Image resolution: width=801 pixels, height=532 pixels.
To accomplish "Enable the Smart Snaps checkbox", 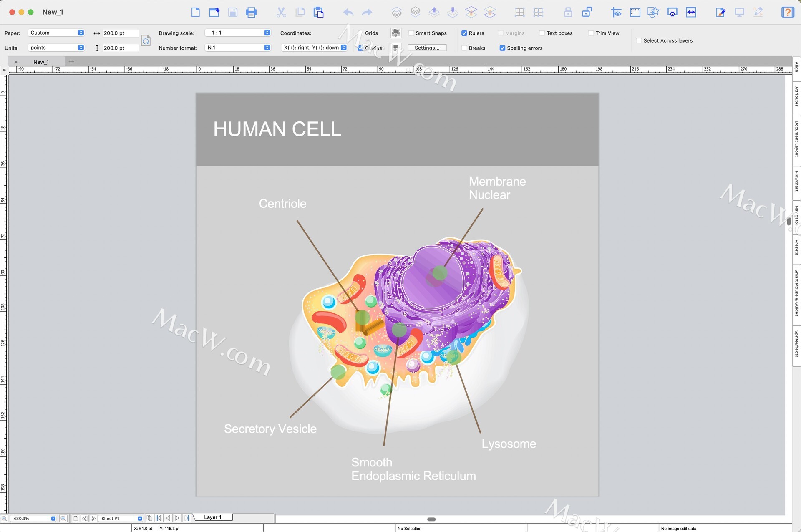I will [411, 33].
